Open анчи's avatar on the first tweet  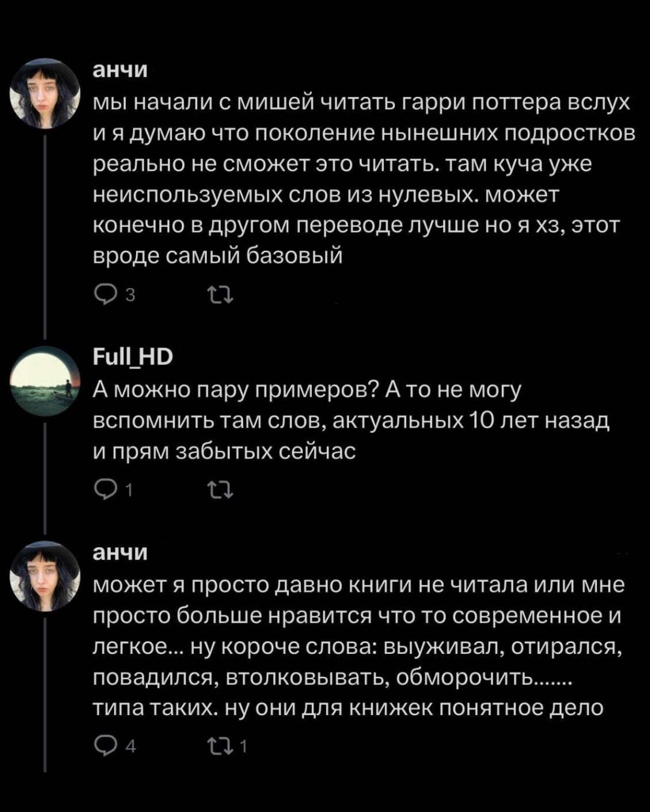[45, 93]
